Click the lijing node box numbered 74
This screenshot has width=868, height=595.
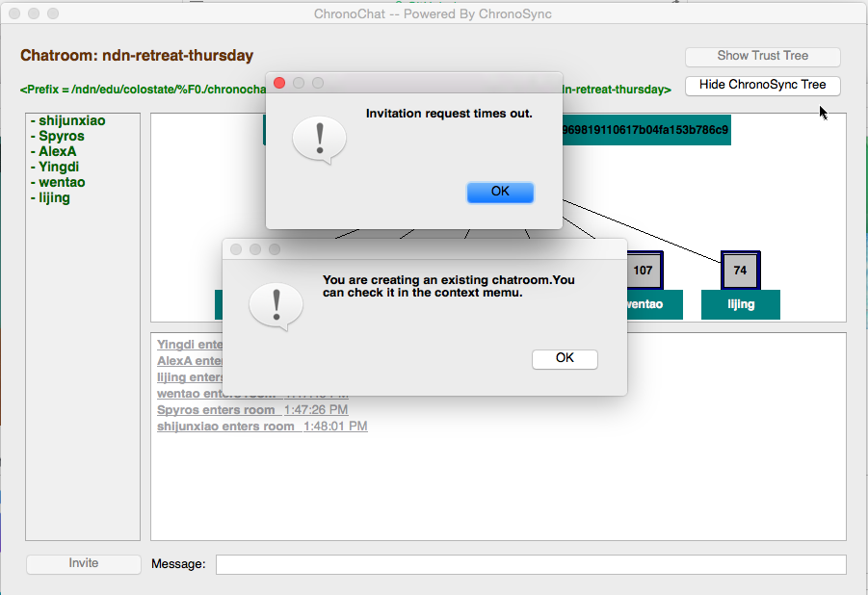tap(740, 271)
